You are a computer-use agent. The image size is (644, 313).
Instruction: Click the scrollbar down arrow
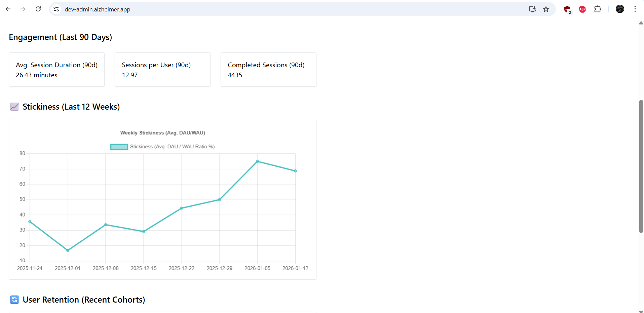[x=641, y=311]
